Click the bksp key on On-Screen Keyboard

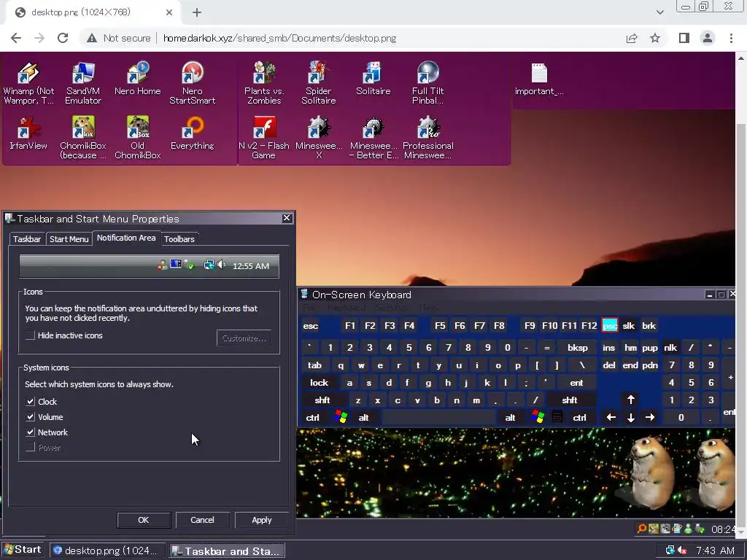coord(578,348)
